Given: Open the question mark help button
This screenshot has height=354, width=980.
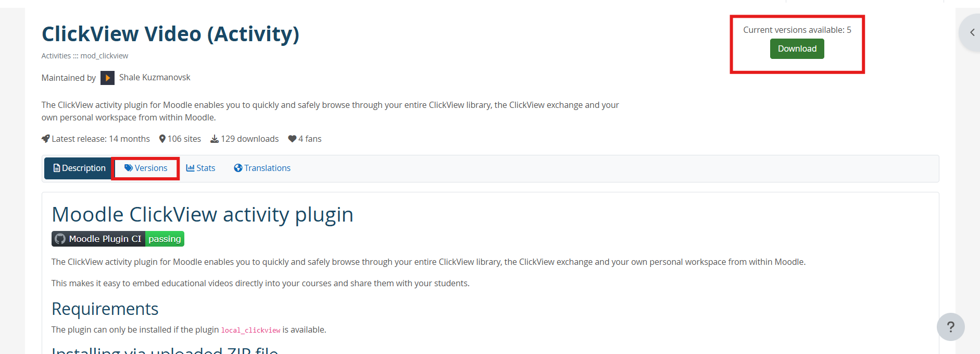Looking at the screenshot, I should 950,327.
